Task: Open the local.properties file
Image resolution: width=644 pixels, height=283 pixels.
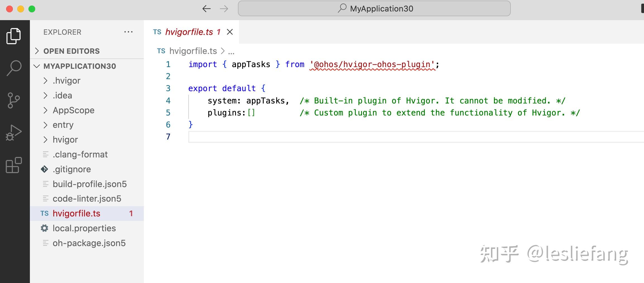Action: [x=87, y=228]
